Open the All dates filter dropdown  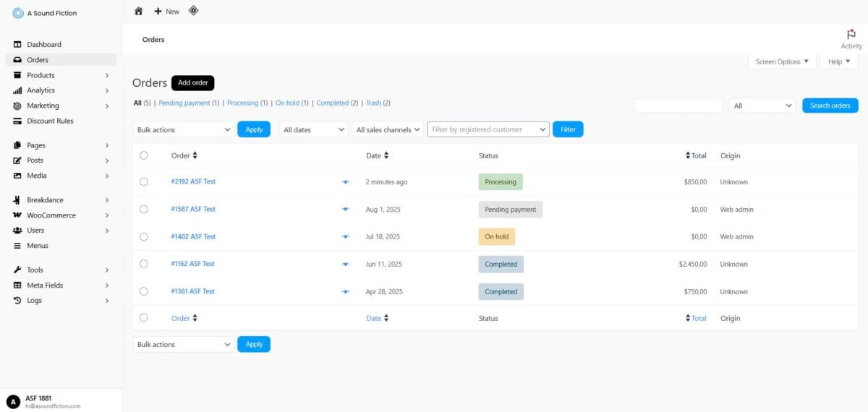pyautogui.click(x=313, y=129)
